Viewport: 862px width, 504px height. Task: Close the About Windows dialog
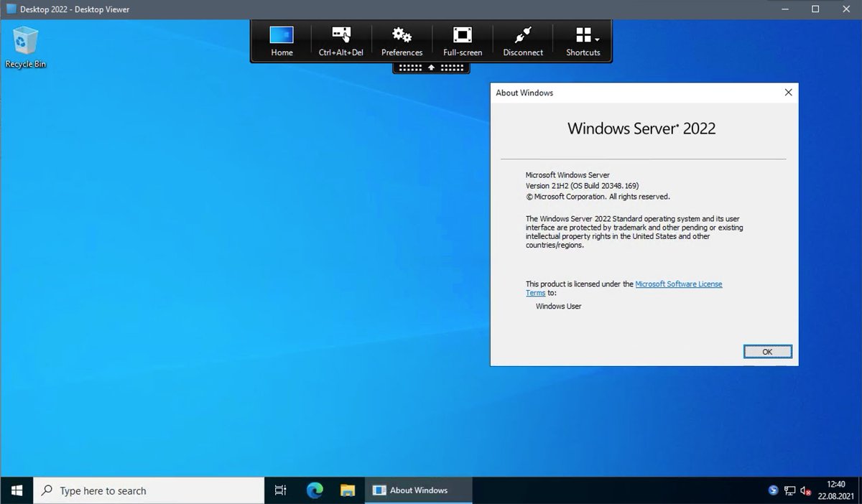click(788, 93)
